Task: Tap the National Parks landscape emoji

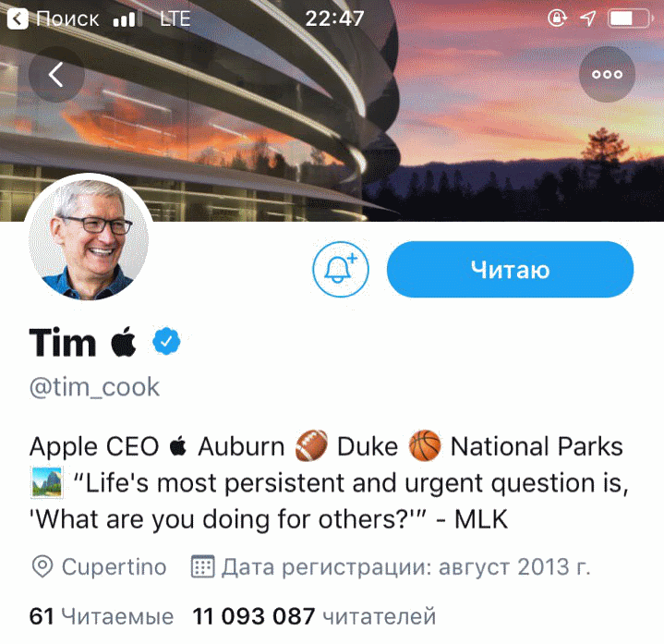Action: click(x=46, y=483)
